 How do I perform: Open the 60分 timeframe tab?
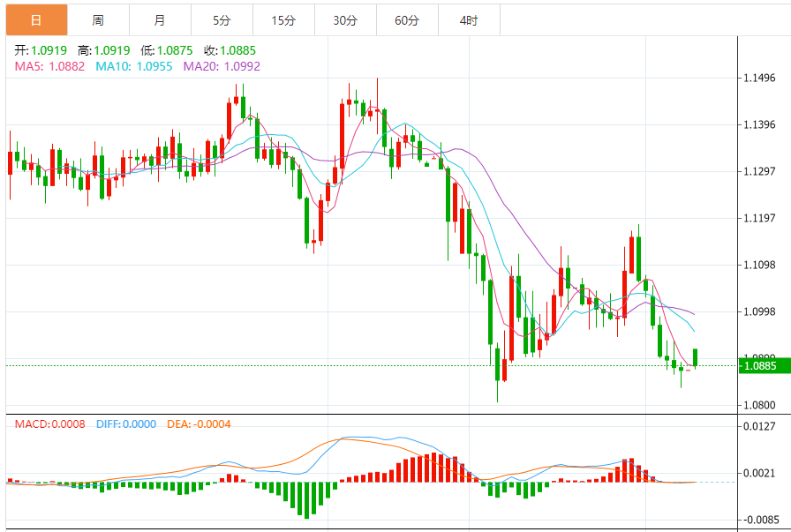[x=407, y=20]
